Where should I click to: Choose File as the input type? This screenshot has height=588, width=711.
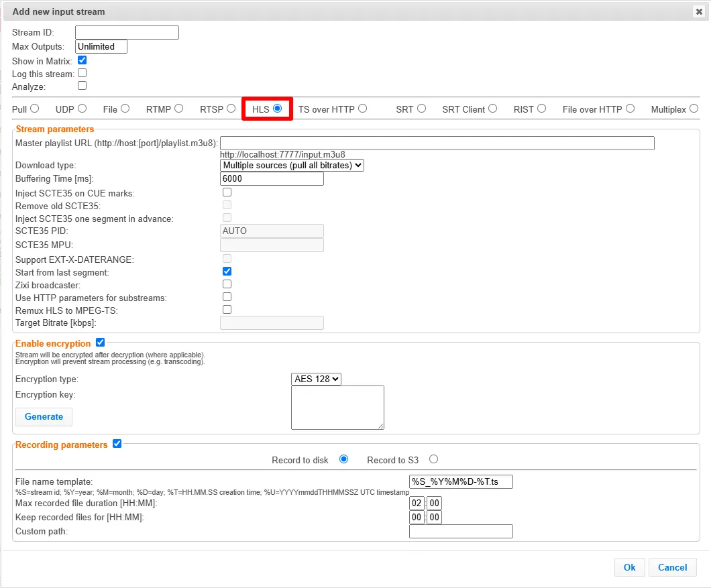click(x=125, y=109)
